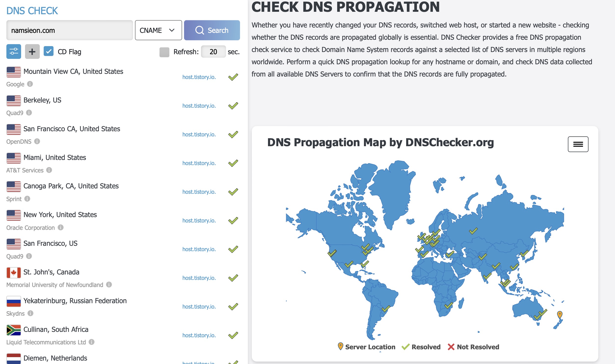Click the orange server location pin on map
The image size is (615, 364).
560,314
